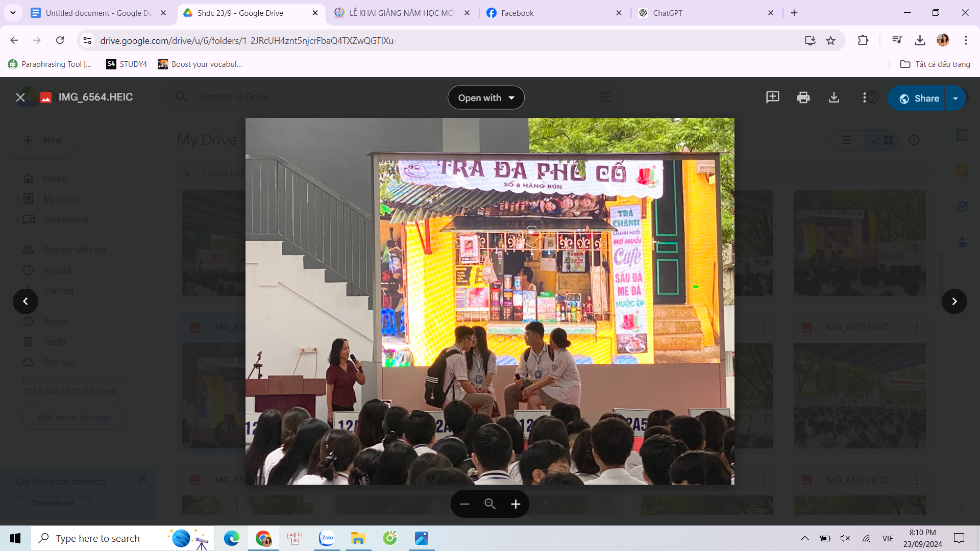Open the STUDY4 bookmark

click(x=127, y=64)
